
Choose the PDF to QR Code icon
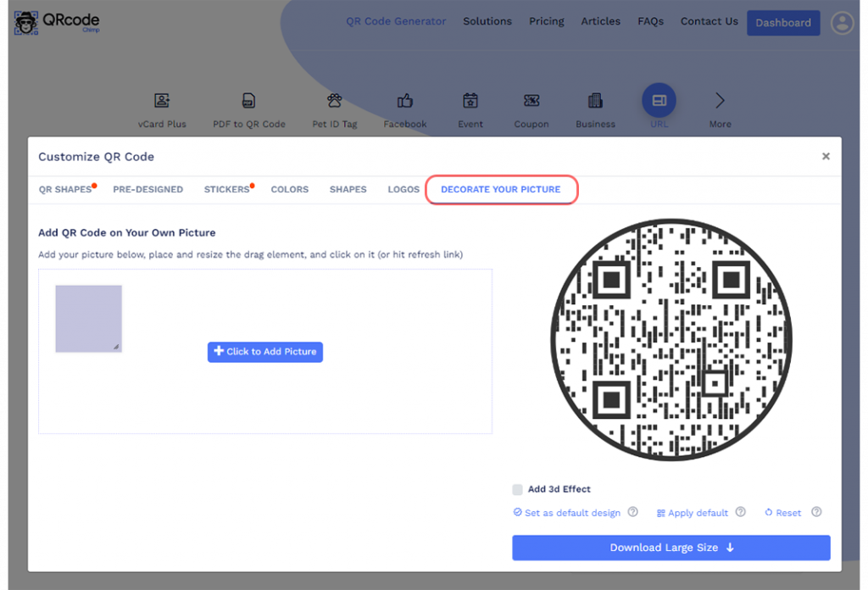coord(248,100)
